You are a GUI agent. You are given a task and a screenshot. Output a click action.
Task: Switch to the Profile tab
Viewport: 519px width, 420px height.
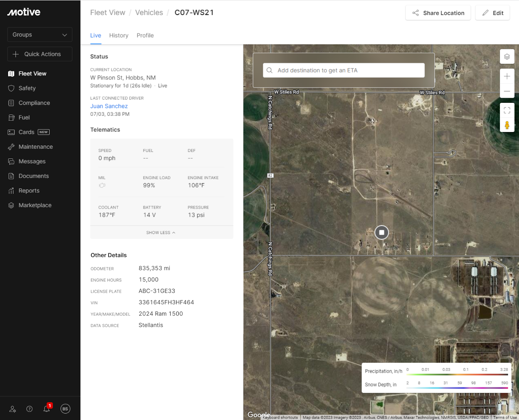[145, 35]
